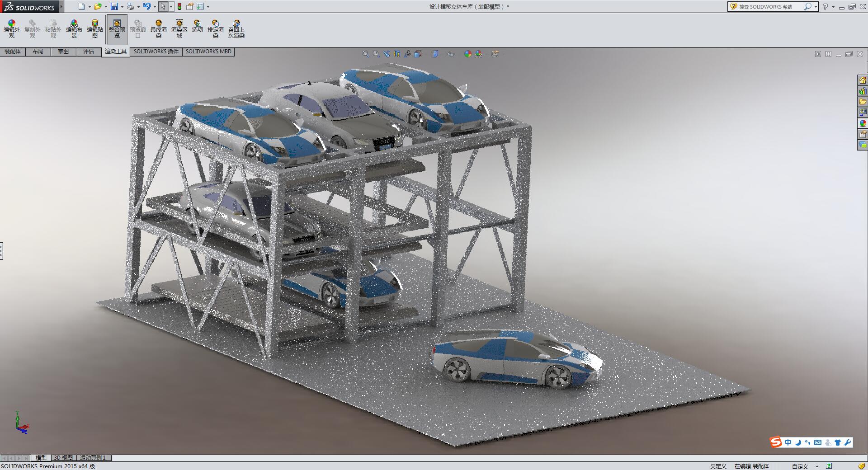868x470 pixels.
Task: Click Previous View icon in view toolbar
Action: point(387,54)
